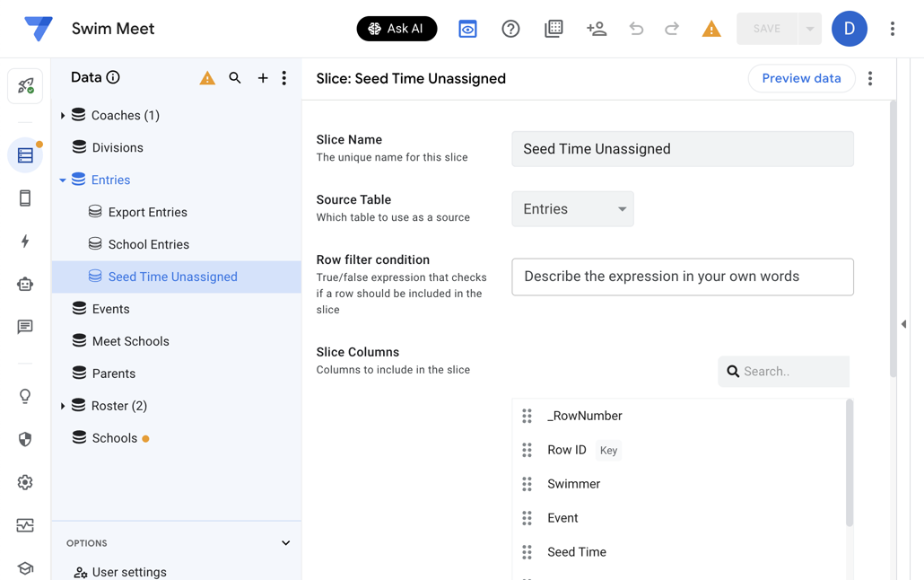Search the Data panel with magnifier icon
Image resolution: width=924 pixels, height=580 pixels.
[x=235, y=78]
